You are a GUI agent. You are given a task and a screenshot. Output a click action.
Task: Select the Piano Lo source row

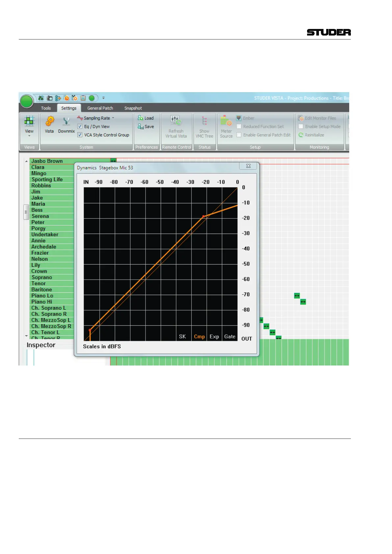(x=52, y=296)
